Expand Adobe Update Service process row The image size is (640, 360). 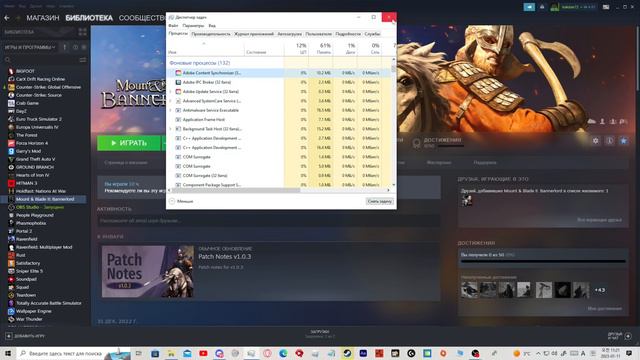171,91
